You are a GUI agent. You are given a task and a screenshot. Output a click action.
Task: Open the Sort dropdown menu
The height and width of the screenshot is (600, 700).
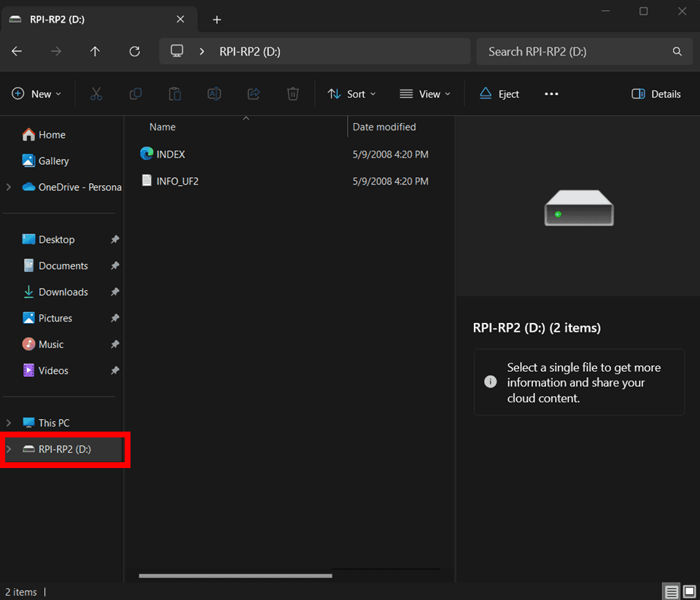[x=351, y=94]
